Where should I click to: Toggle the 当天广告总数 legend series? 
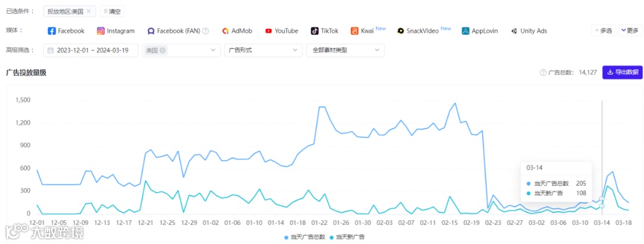click(304, 237)
